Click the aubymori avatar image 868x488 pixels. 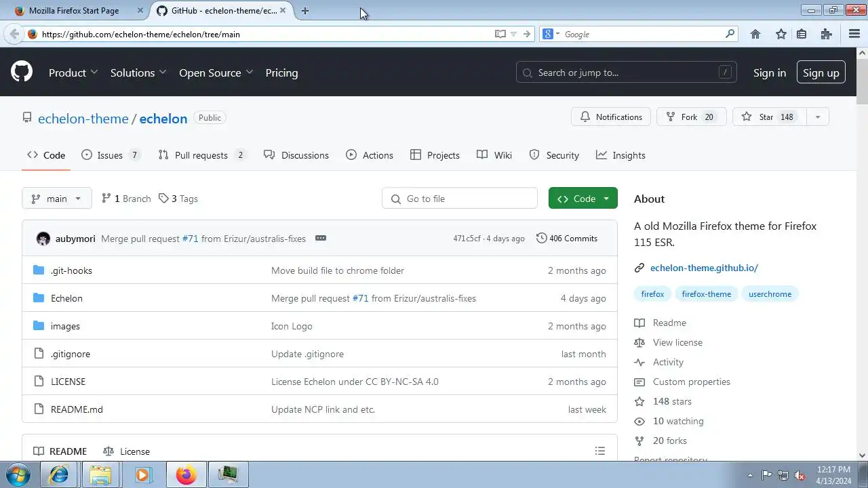pyautogui.click(x=43, y=239)
